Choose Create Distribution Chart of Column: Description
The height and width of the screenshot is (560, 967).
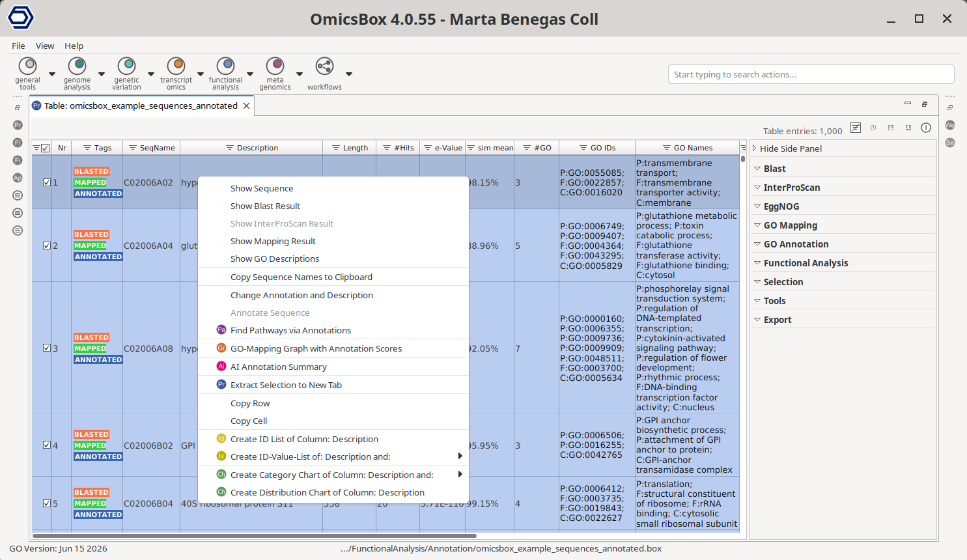333,492
